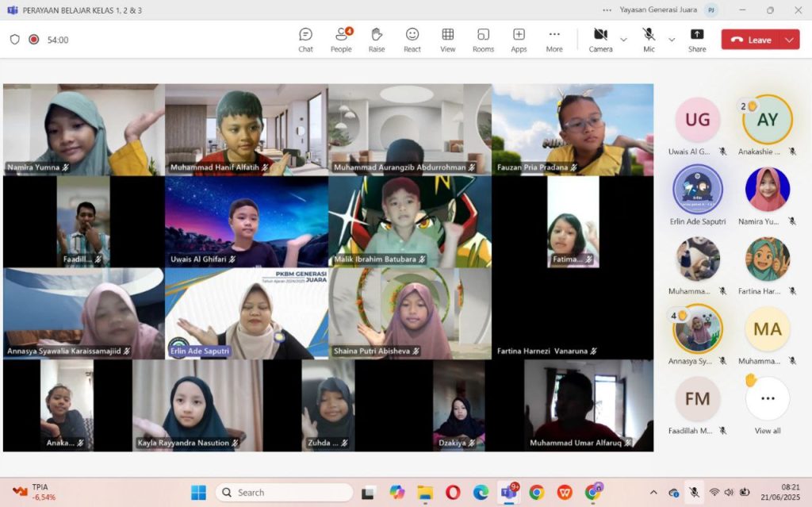The width and height of the screenshot is (812, 507).
Task: Open the Windows Start menu
Action: [198, 492]
